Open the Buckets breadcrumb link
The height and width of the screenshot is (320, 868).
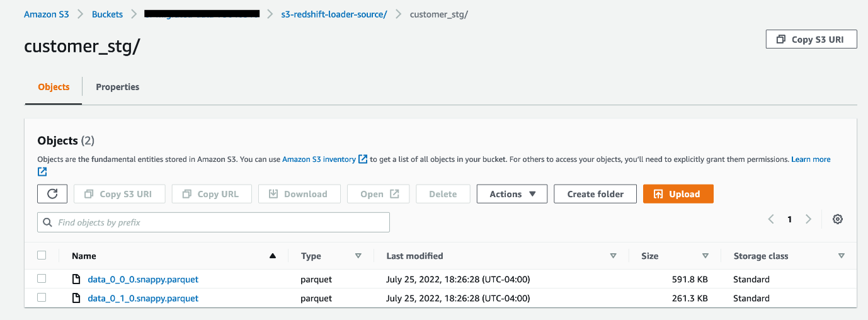click(107, 14)
